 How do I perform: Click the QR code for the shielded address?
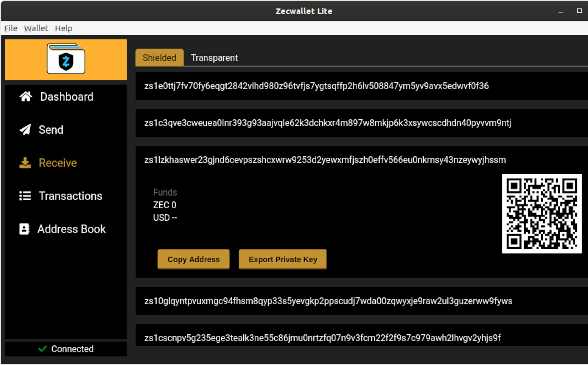pyautogui.click(x=542, y=213)
